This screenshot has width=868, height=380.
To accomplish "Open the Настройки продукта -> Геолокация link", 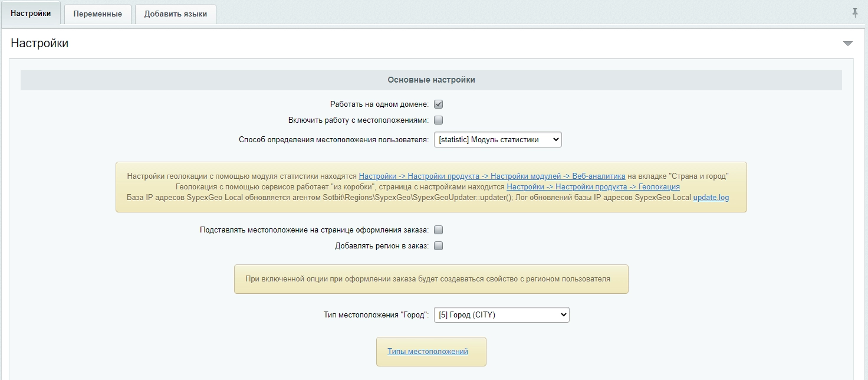I will (593, 187).
